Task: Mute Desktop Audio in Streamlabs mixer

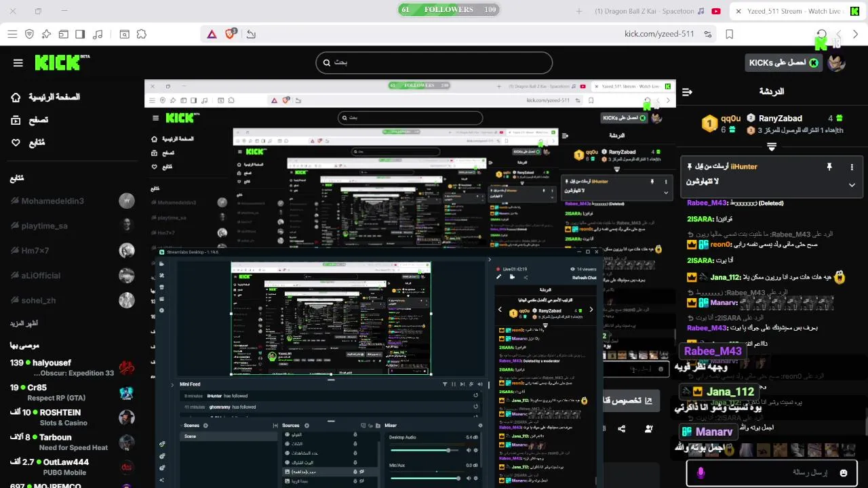Action: (469, 450)
